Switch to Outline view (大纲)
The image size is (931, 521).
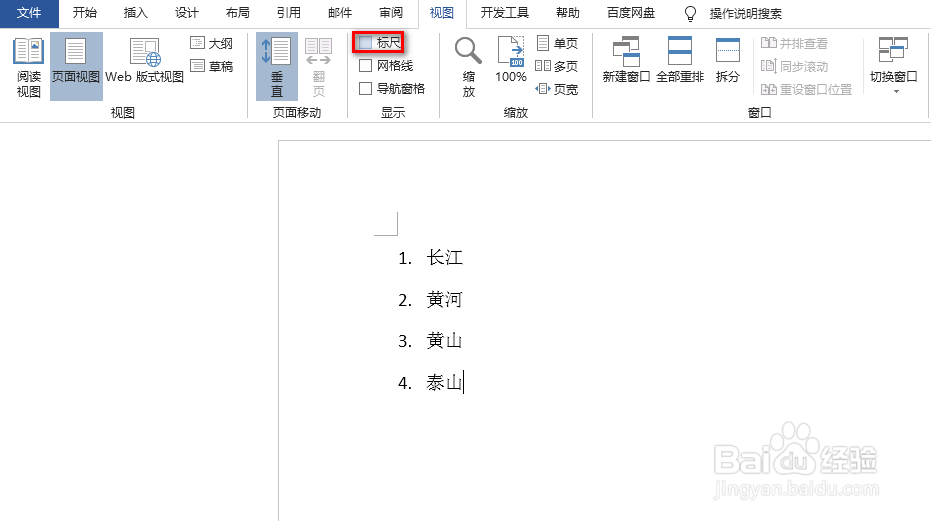click(x=211, y=43)
